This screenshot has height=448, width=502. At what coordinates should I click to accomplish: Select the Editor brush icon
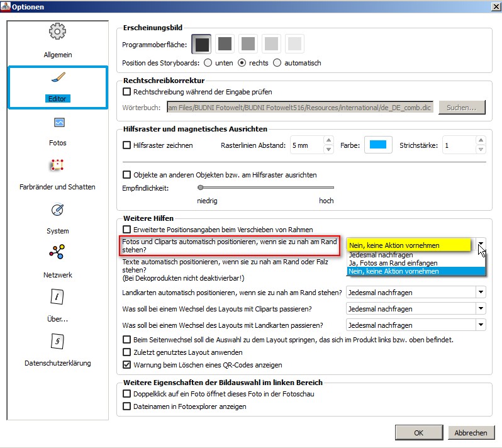click(59, 77)
